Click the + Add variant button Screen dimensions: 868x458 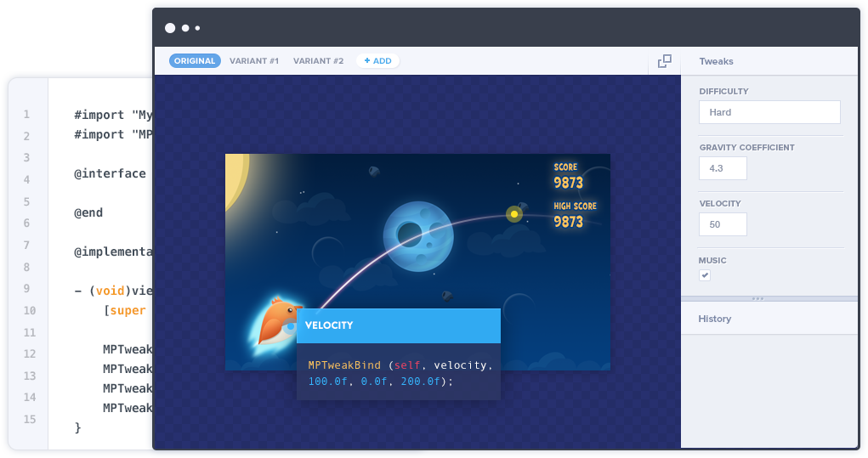click(x=377, y=61)
